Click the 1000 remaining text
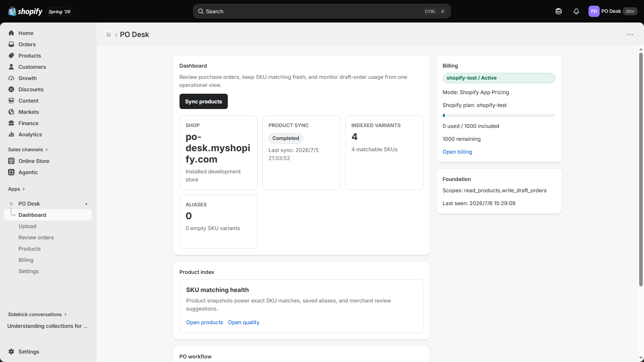644x362 pixels. pos(462,139)
